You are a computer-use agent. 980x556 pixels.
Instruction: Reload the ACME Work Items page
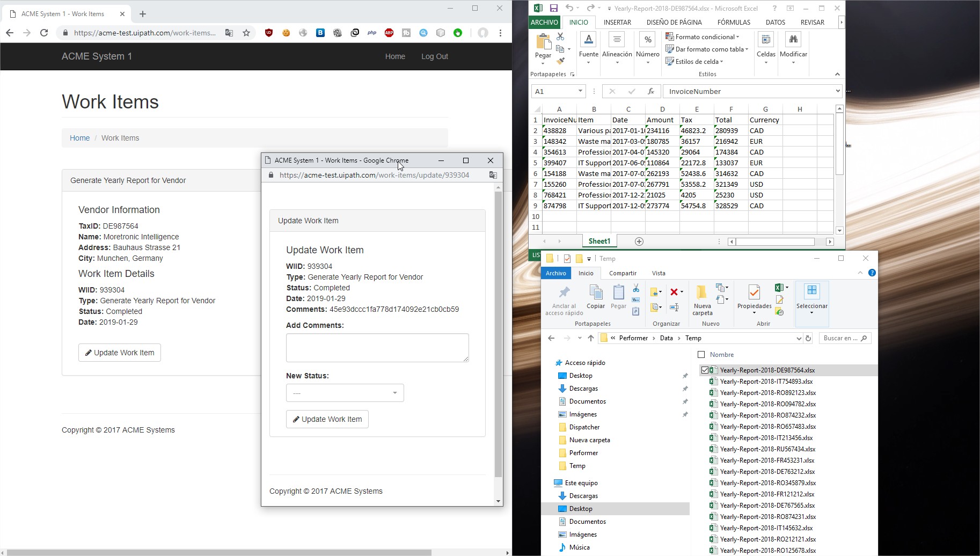[44, 33]
